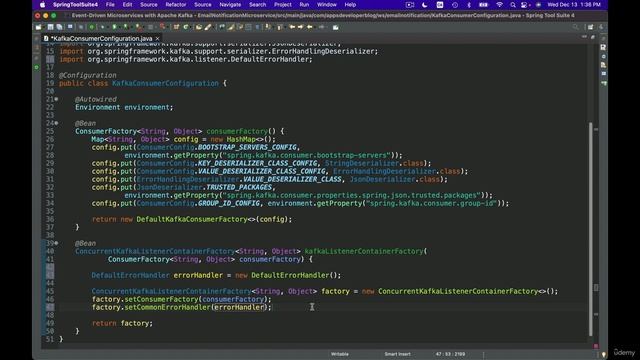This screenshot has height=360, width=640.
Task: Click the editor vertical scrollbar thumb
Action: 591,229
